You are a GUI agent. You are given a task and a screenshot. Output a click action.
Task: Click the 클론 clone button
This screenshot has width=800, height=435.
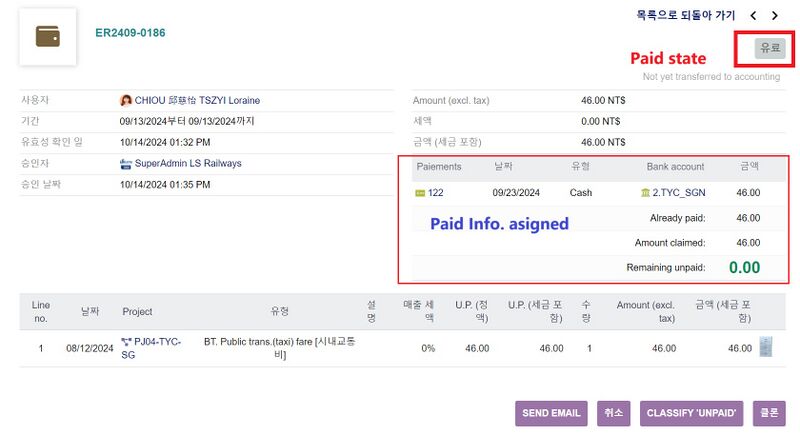pos(769,413)
